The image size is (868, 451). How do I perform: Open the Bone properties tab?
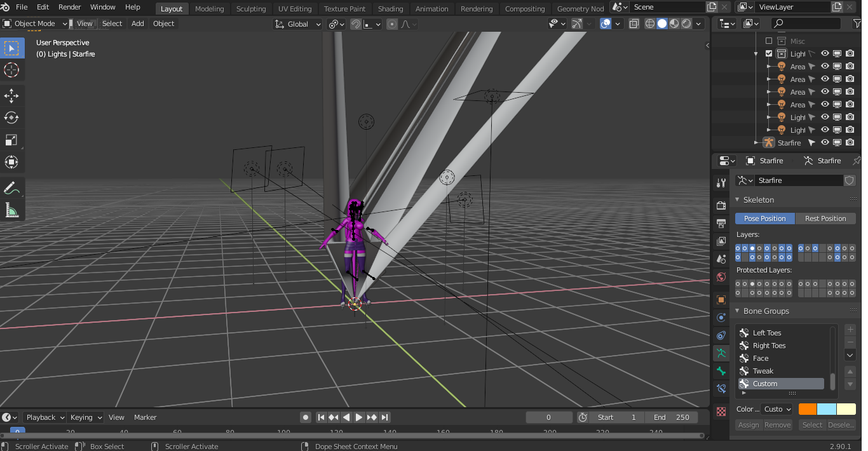(721, 371)
